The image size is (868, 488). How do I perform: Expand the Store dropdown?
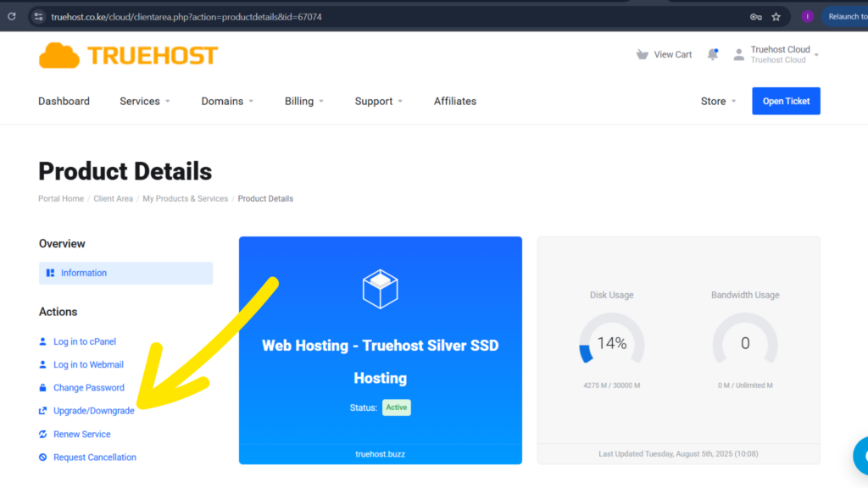point(719,102)
